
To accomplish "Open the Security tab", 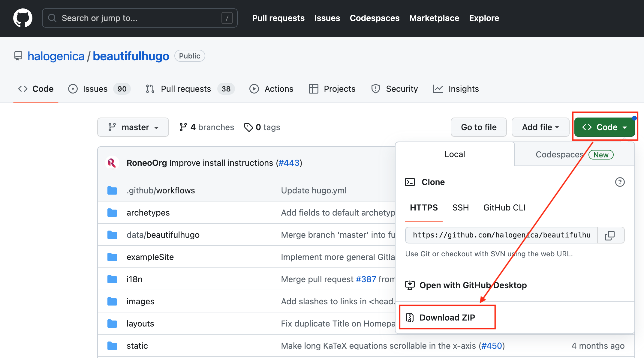I will click(x=394, y=89).
